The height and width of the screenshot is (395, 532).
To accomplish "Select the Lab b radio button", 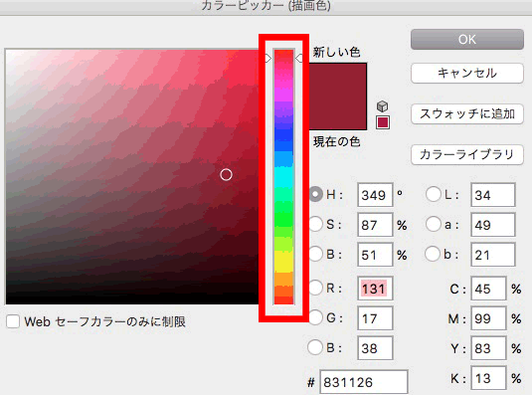I will (433, 254).
